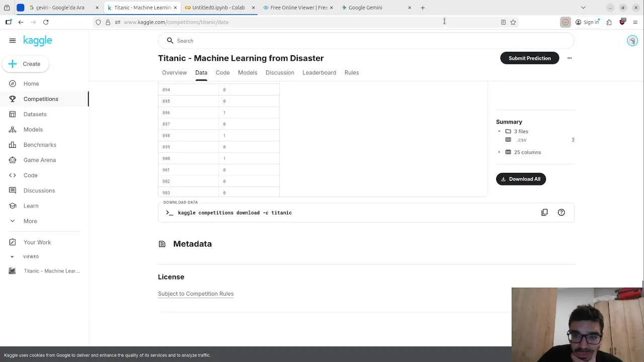The width and height of the screenshot is (644, 362).
Task: Click table row with ID 900
Action: coord(219,158)
